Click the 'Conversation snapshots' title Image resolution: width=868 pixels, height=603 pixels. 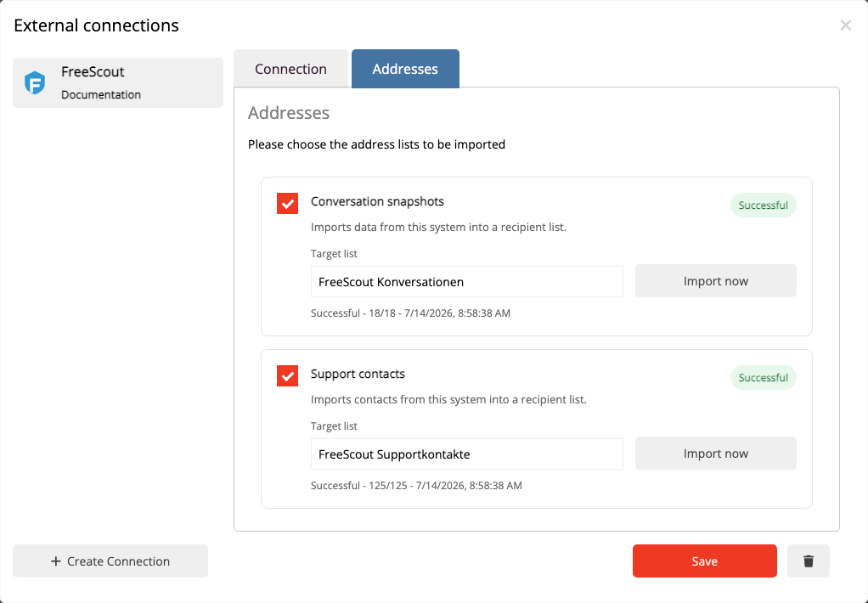[x=377, y=201]
